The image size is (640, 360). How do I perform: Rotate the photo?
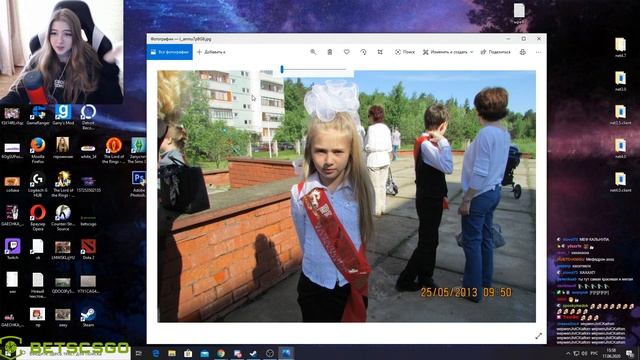[x=363, y=52]
